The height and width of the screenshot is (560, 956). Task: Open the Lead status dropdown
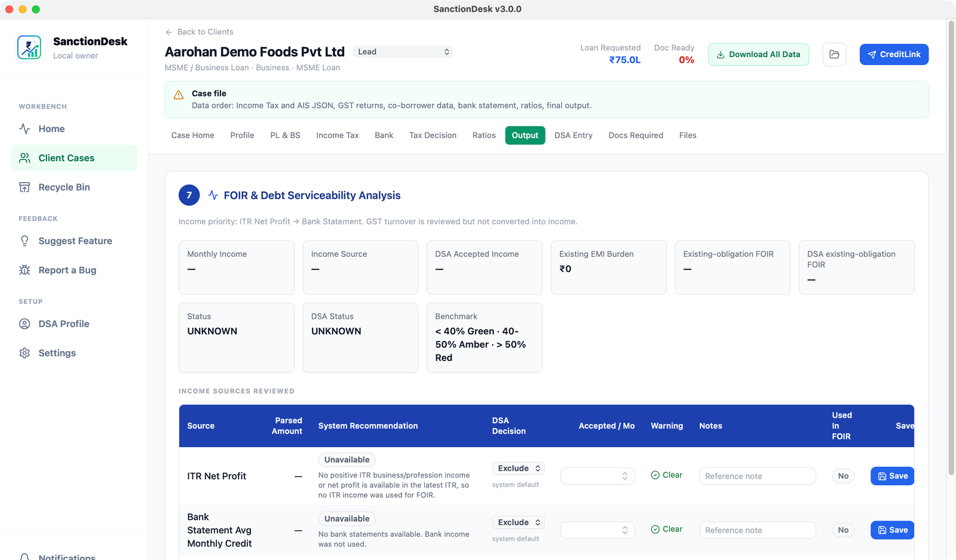pyautogui.click(x=403, y=52)
